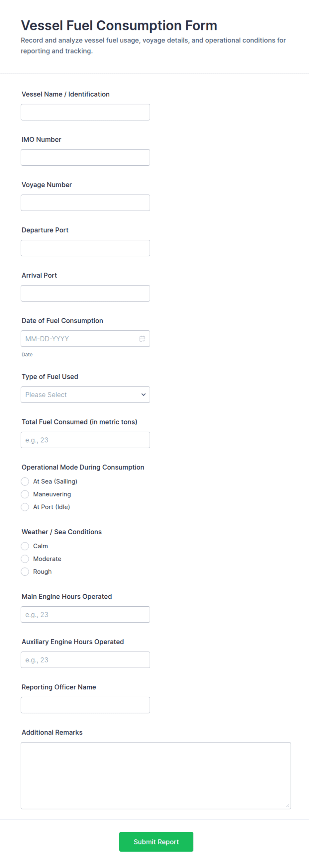This screenshot has width=309, height=868.
Task: Click into the IMO Number field
Action: point(85,157)
